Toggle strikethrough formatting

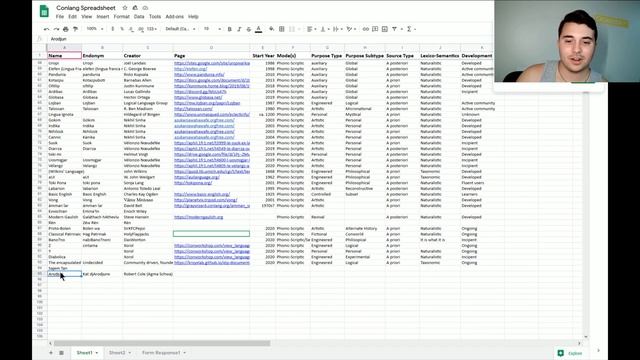pyautogui.click(x=249, y=29)
